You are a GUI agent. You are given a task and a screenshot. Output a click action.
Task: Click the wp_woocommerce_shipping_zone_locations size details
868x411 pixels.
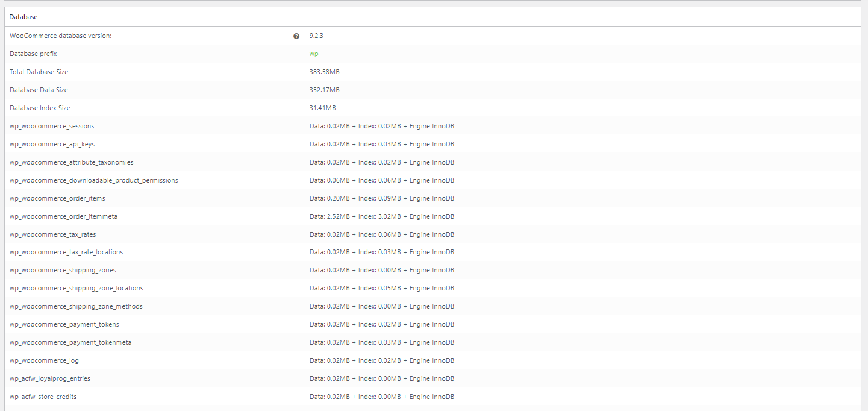click(381, 289)
